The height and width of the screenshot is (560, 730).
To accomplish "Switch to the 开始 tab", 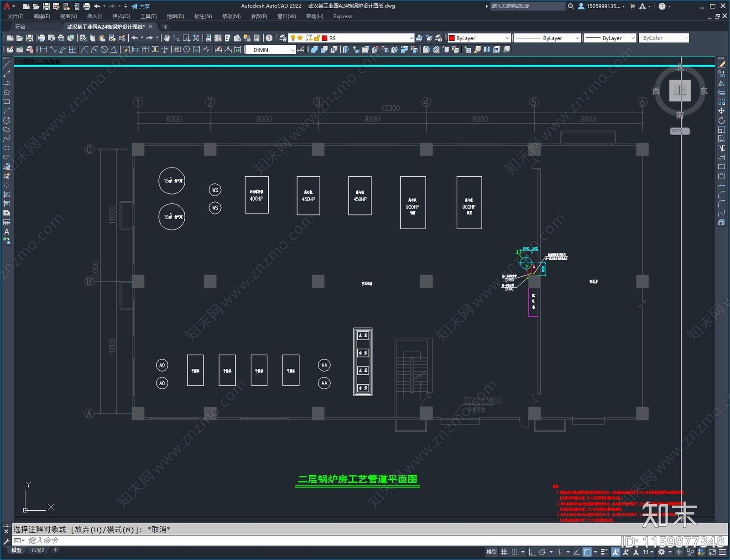I will [20, 27].
